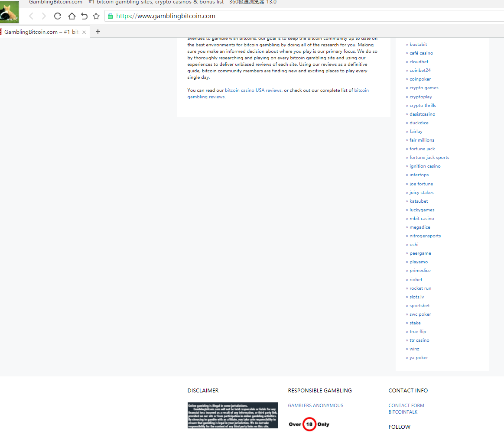
Task: Open the Bitcointalk footer link
Action: point(403,412)
